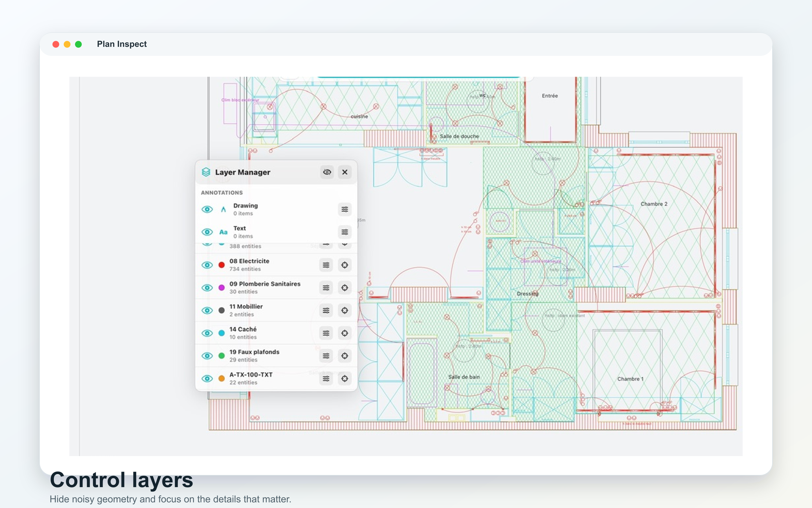Image resolution: width=812 pixels, height=508 pixels.
Task: Open settings sliders for 11 Mobillier
Action: [326, 310]
